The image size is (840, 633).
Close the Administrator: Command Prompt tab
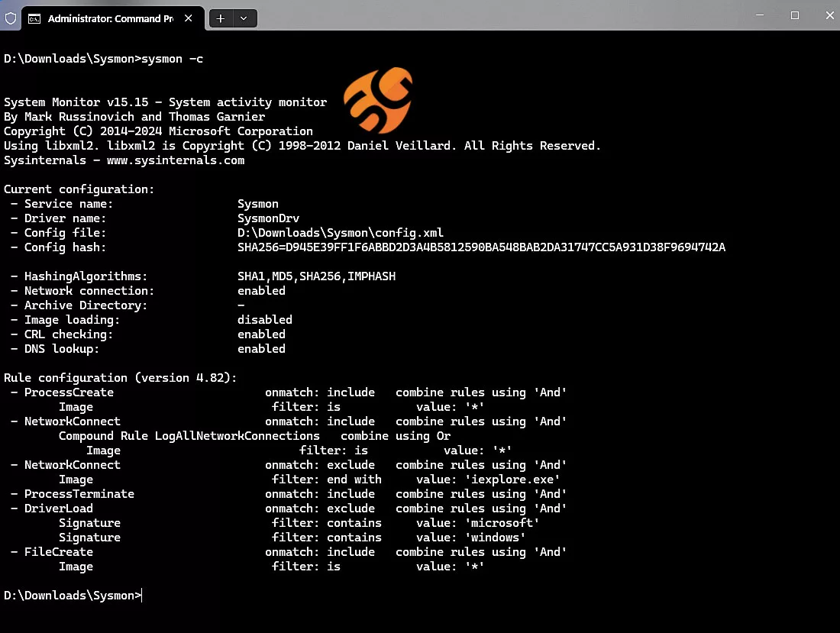pos(188,18)
